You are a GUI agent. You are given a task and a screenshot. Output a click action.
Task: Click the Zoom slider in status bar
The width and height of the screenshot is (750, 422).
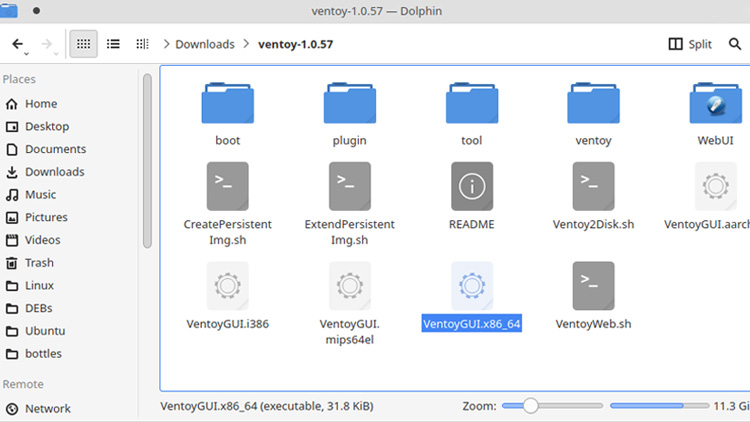530,406
